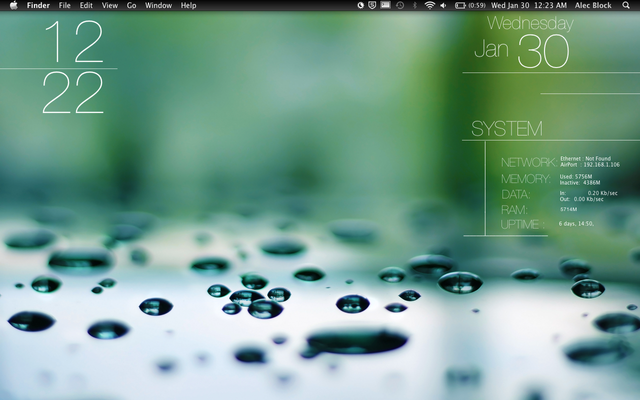640x400 pixels.
Task: Click the large minutes number 22 on the desktop
Action: pyautogui.click(x=73, y=93)
